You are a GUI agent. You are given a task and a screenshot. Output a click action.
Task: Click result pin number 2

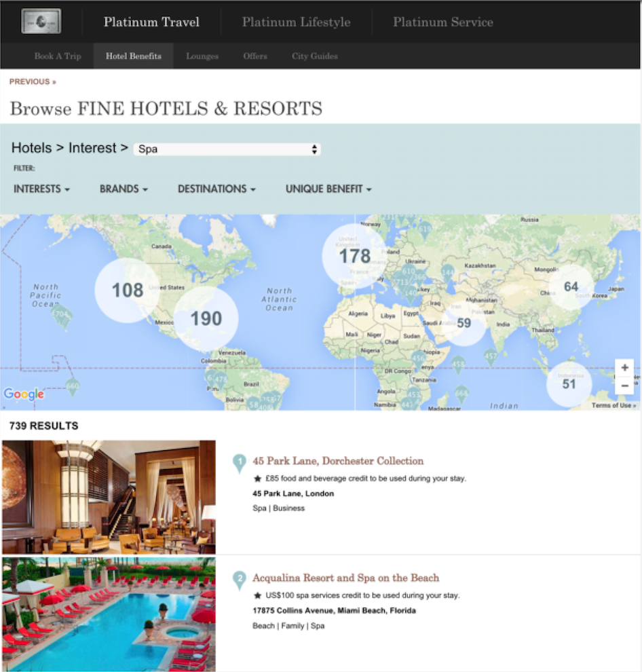(240, 580)
